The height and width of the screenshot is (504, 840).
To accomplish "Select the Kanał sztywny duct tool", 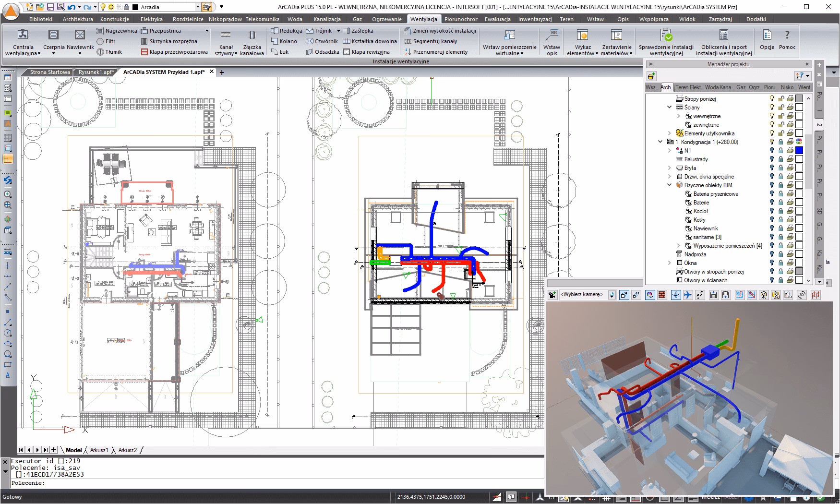I will pyautogui.click(x=226, y=42).
